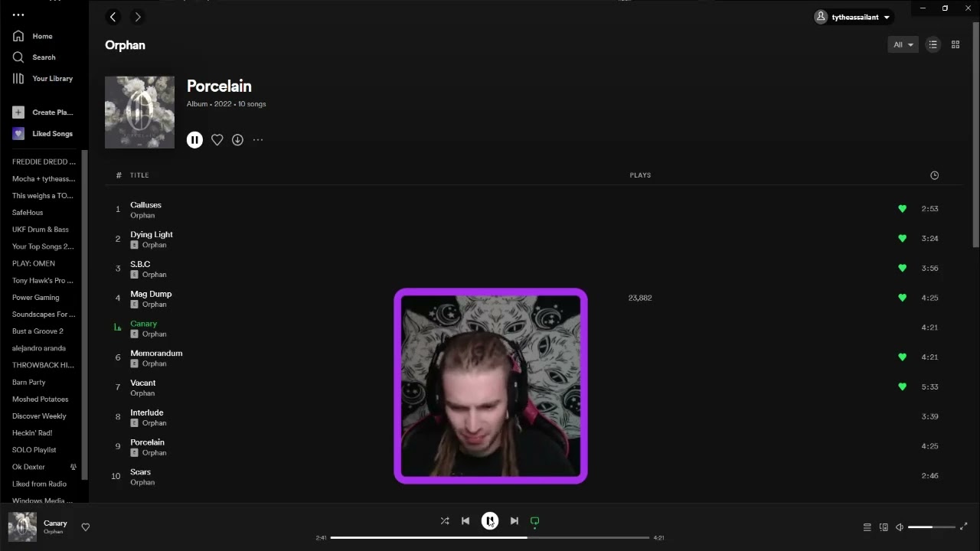Open the UKF Drum & Bass playlist
Viewport: 980px width, 551px height.
click(40, 230)
